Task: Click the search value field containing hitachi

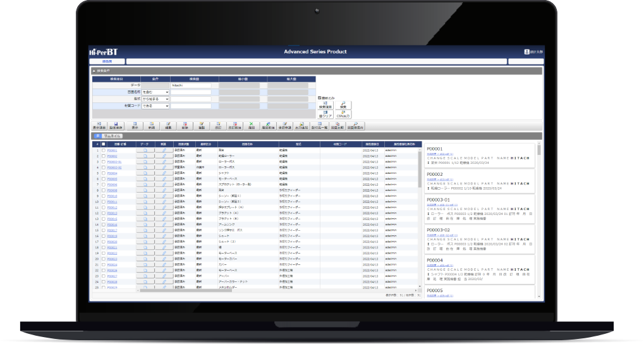Action: 190,85
